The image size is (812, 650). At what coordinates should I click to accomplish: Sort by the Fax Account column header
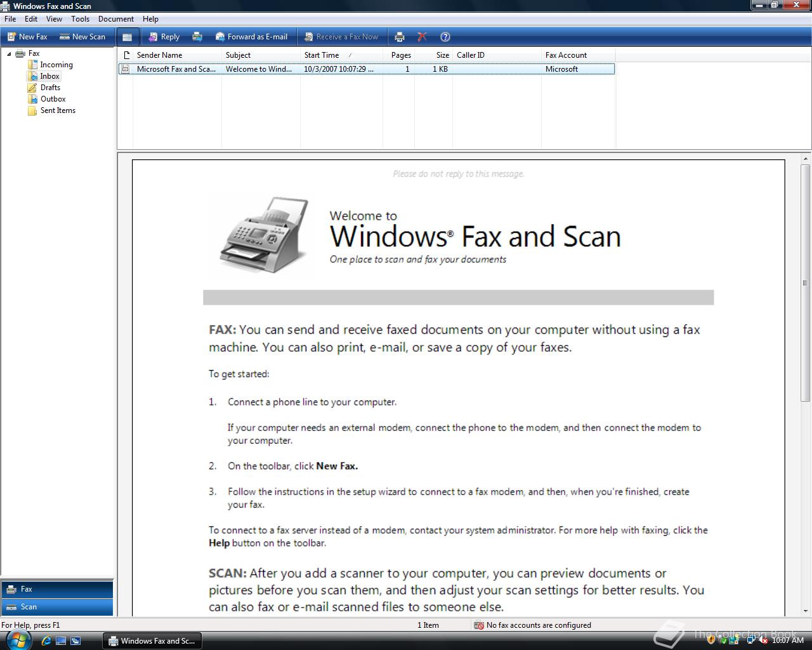(x=578, y=55)
